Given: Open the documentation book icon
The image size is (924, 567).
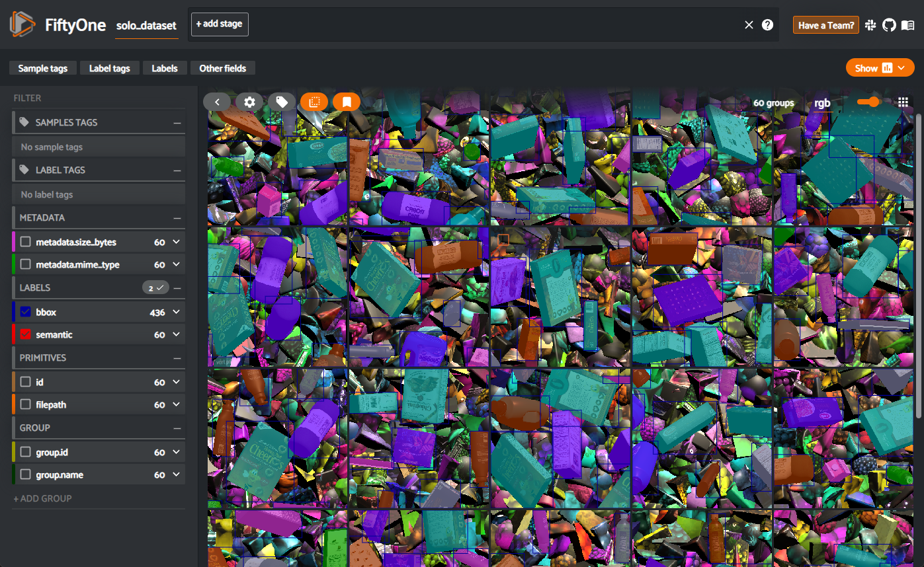Looking at the screenshot, I should [x=907, y=25].
